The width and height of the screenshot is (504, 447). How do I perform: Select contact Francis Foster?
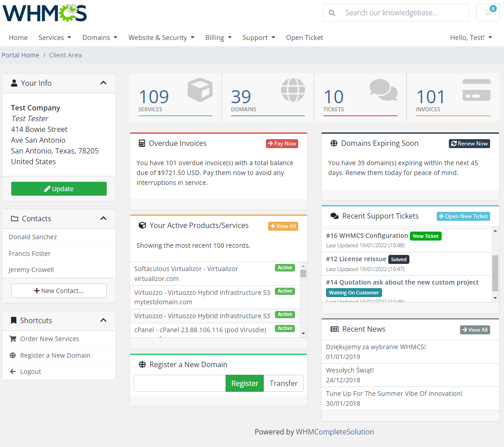coord(59,254)
